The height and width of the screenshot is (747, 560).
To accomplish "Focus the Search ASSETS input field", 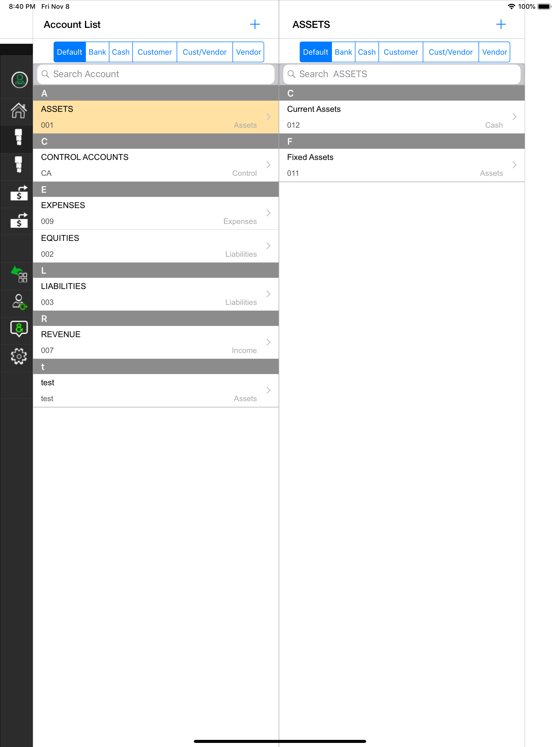I will [402, 74].
